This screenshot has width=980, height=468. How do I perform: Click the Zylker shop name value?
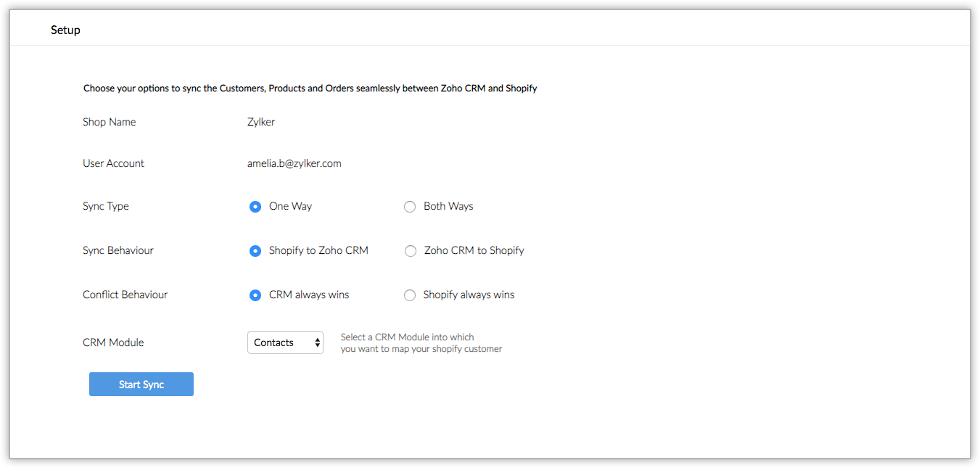[261, 122]
